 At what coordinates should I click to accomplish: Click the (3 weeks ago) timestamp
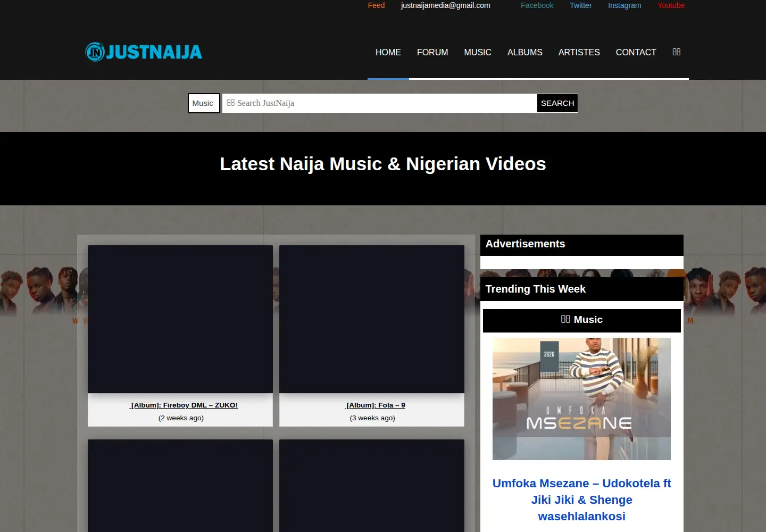(x=372, y=418)
